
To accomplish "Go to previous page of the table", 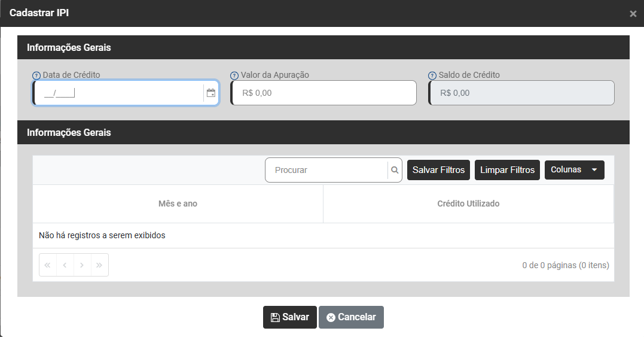I will (x=65, y=265).
